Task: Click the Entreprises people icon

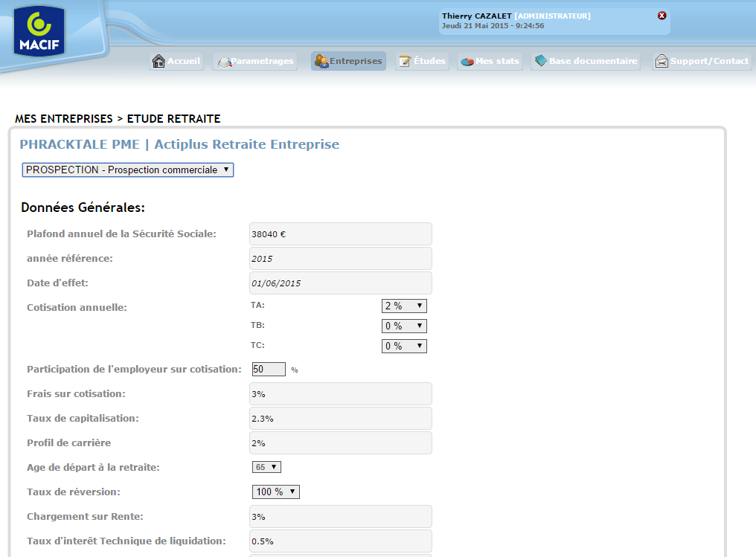Action: 320,61
